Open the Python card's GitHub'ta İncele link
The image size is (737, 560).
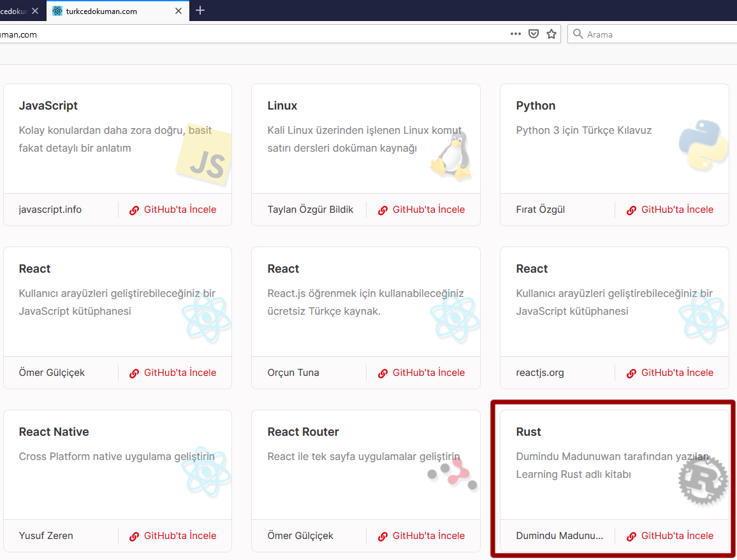[x=670, y=210]
